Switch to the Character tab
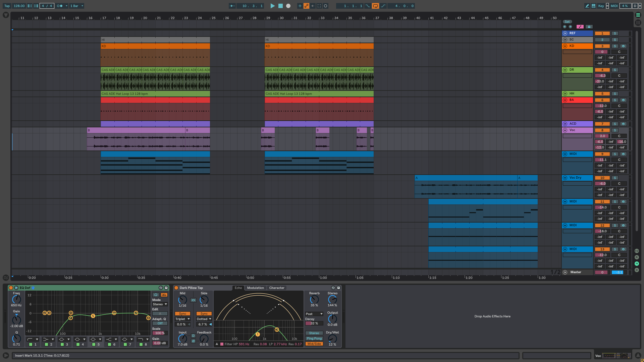 click(x=277, y=288)
